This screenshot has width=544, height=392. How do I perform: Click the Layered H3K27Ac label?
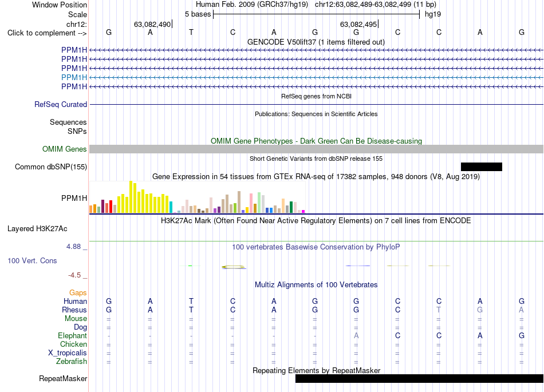[37, 229]
